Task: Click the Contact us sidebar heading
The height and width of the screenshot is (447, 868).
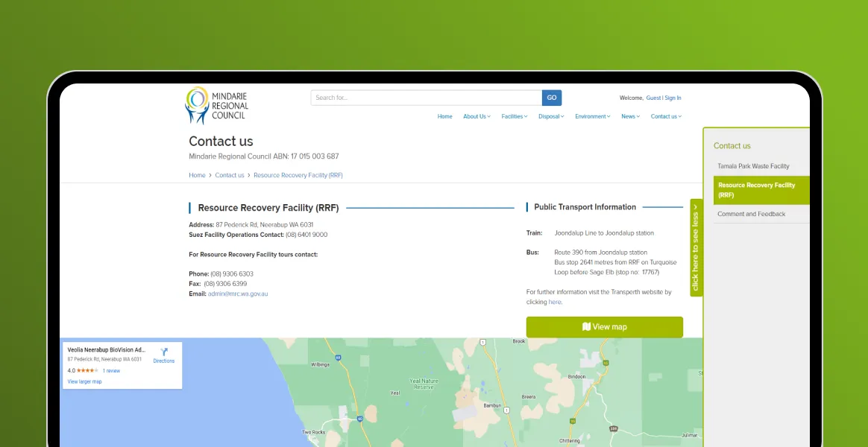Action: pos(732,146)
